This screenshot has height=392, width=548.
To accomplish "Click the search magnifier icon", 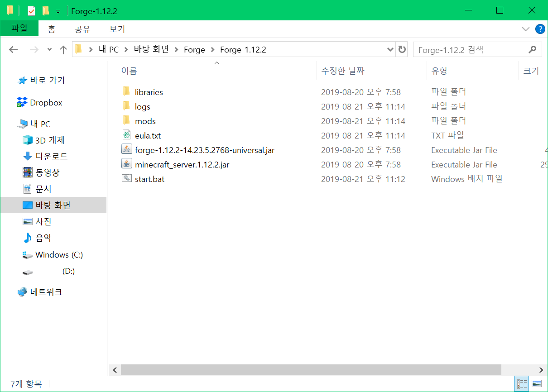I will click(532, 49).
